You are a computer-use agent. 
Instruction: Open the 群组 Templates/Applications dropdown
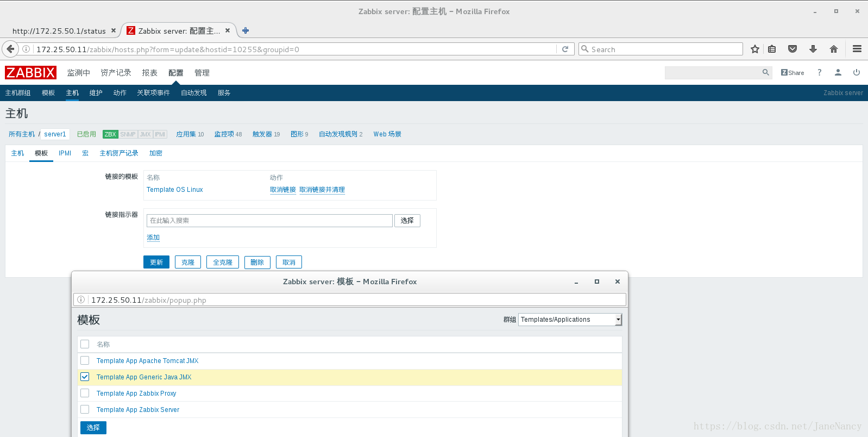click(570, 320)
